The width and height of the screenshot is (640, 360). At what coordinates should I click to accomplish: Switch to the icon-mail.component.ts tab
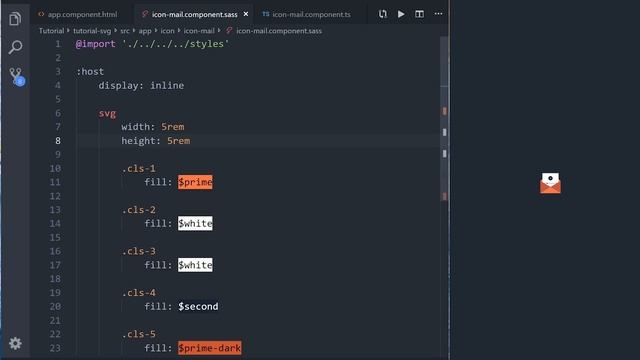click(x=307, y=14)
